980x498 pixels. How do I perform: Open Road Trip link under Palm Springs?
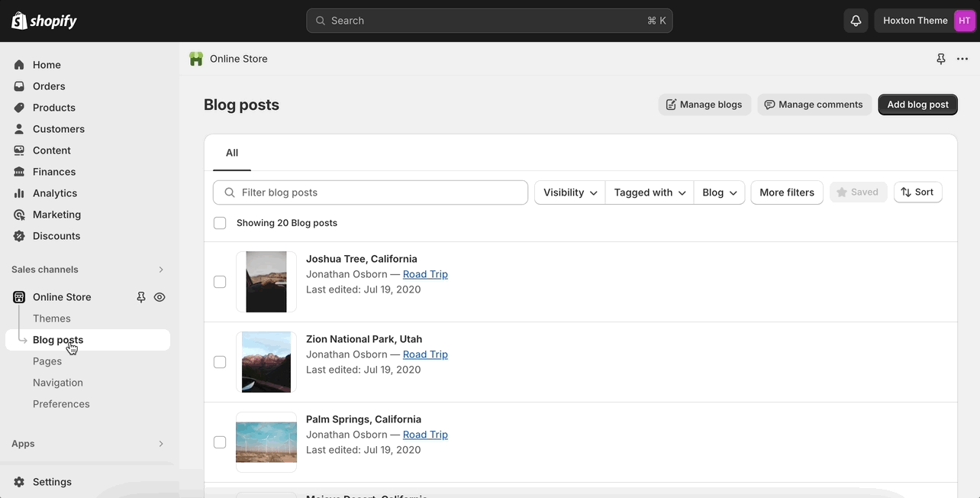point(425,435)
